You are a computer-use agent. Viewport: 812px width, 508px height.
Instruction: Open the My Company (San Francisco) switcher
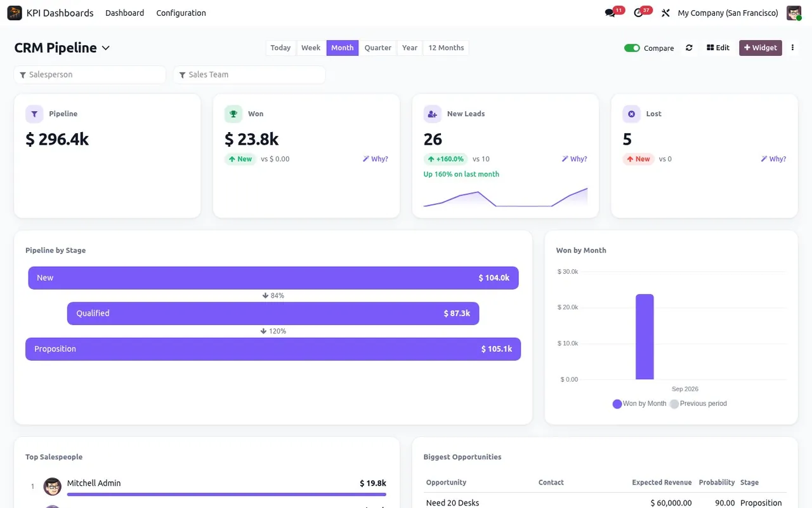[x=728, y=13]
